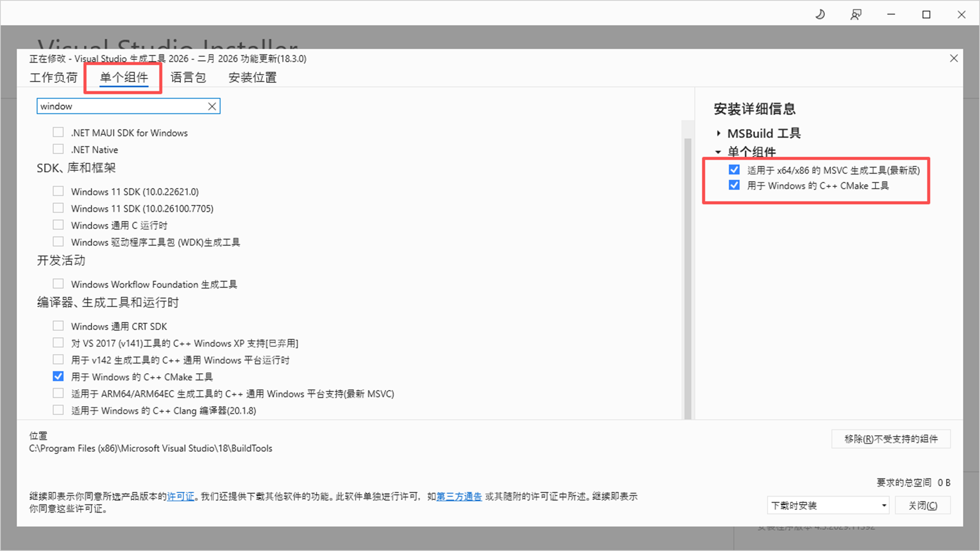Click the 关闭(C) button
Image resolution: width=980 pixels, height=551 pixels.
coord(923,505)
